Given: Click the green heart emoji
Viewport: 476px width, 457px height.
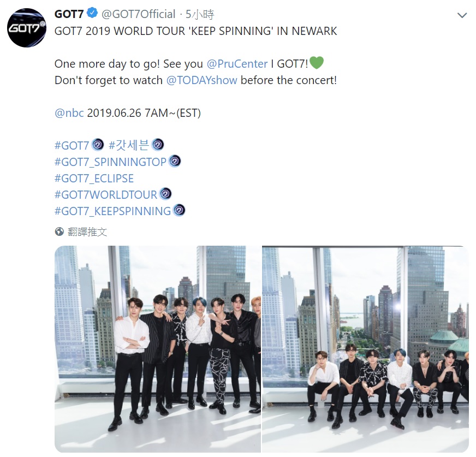Looking at the screenshot, I should tap(317, 63).
